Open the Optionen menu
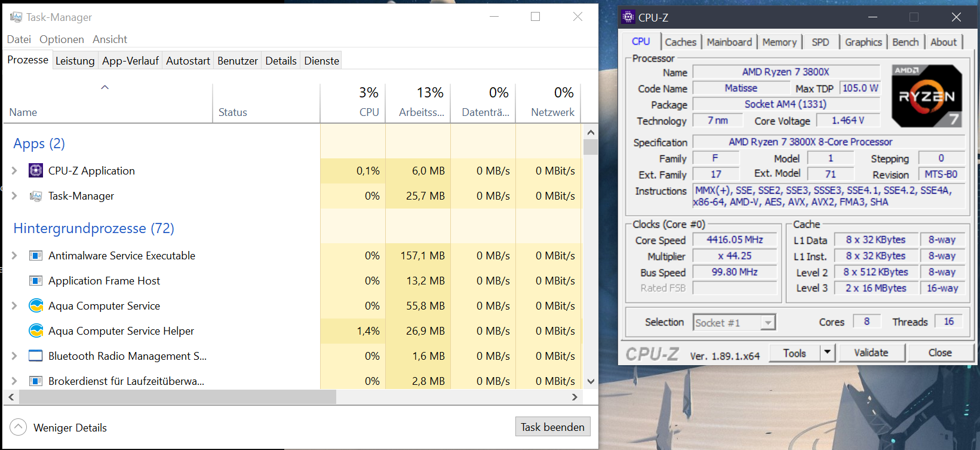The width and height of the screenshot is (980, 450). (62, 39)
